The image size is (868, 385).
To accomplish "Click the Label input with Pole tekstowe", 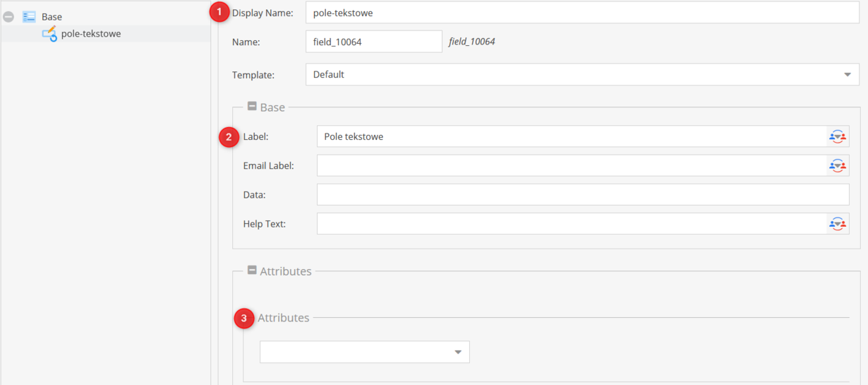I will pyautogui.click(x=572, y=136).
